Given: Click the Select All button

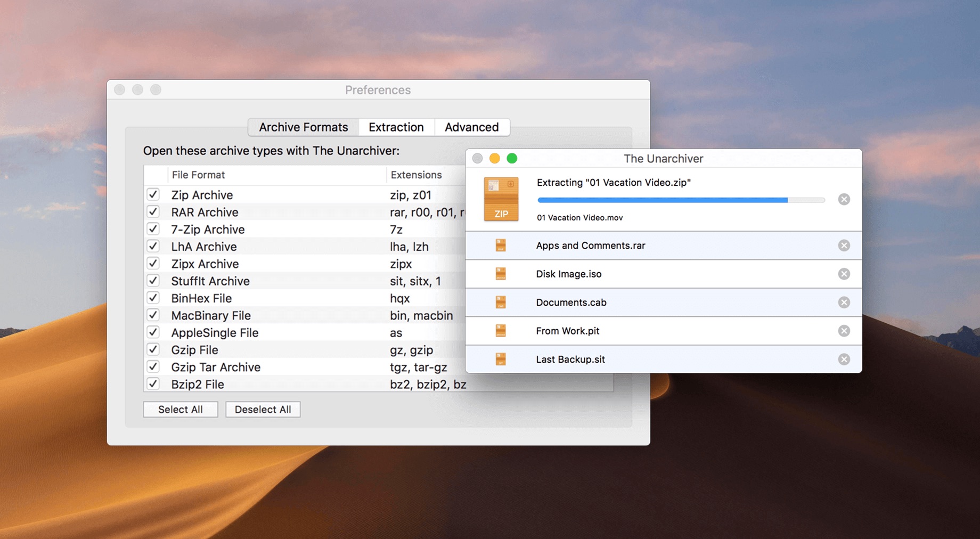Looking at the screenshot, I should [180, 409].
